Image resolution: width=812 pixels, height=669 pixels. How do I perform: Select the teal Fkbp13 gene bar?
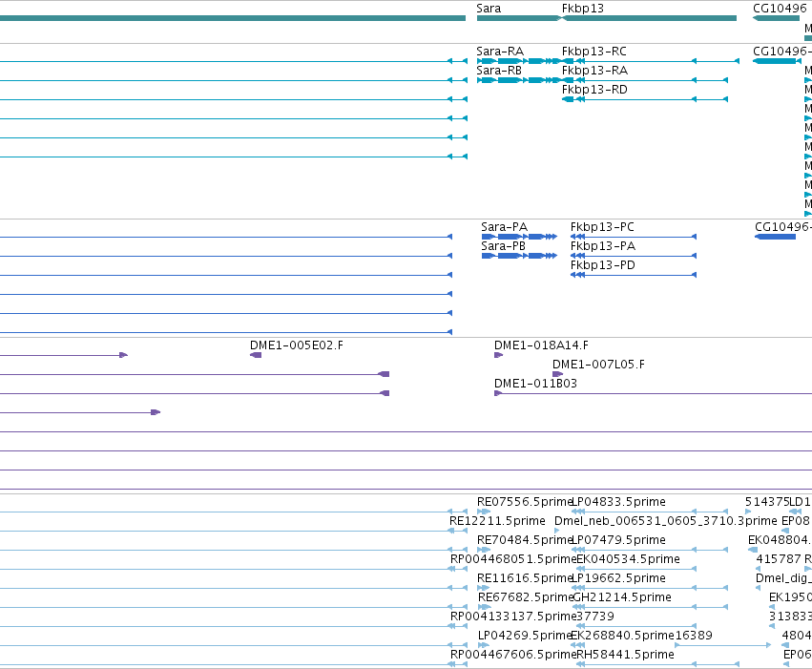[x=650, y=18]
